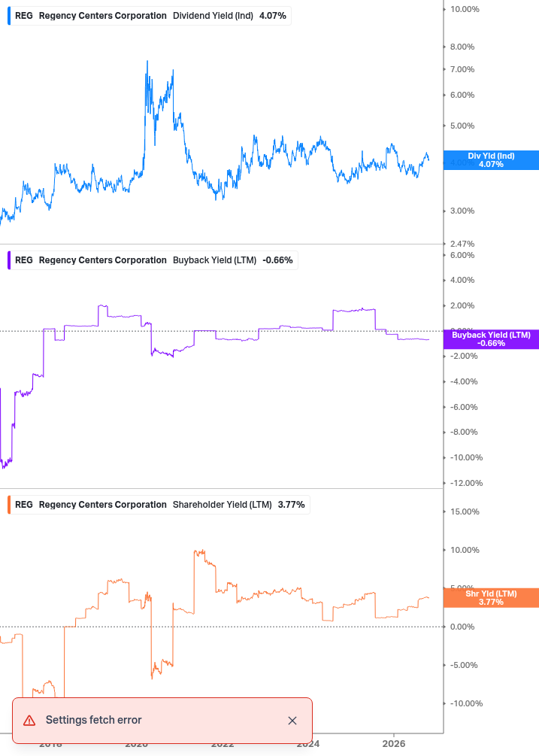Click the orange color bar of Shareholder Yield legend

tap(9, 504)
